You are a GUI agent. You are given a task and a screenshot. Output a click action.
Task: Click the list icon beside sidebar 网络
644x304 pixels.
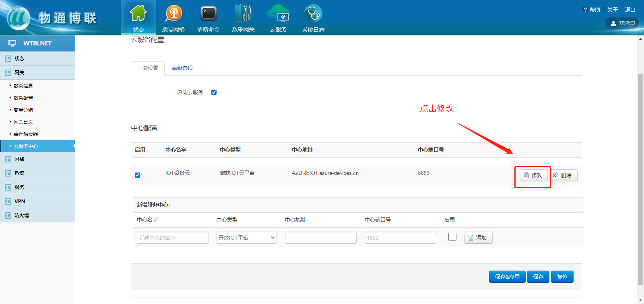8,159
